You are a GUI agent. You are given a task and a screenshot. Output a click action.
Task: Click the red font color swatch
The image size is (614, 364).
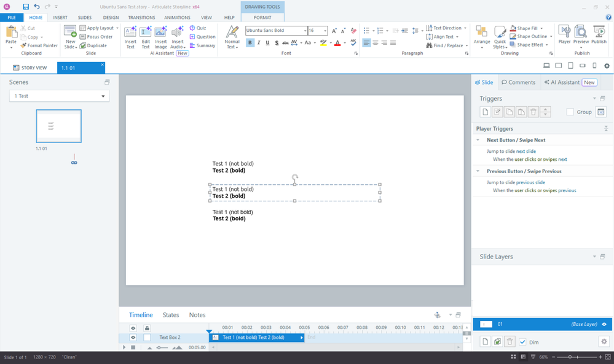point(337,42)
